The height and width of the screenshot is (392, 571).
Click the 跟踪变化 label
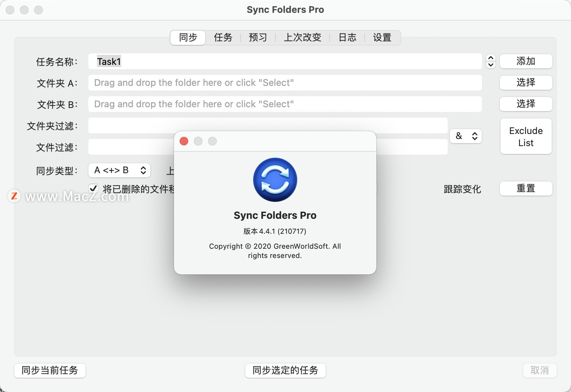[x=462, y=189]
